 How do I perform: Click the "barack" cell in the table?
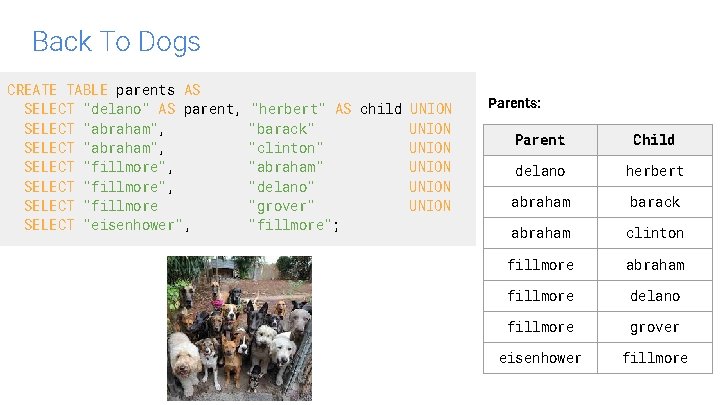(654, 202)
